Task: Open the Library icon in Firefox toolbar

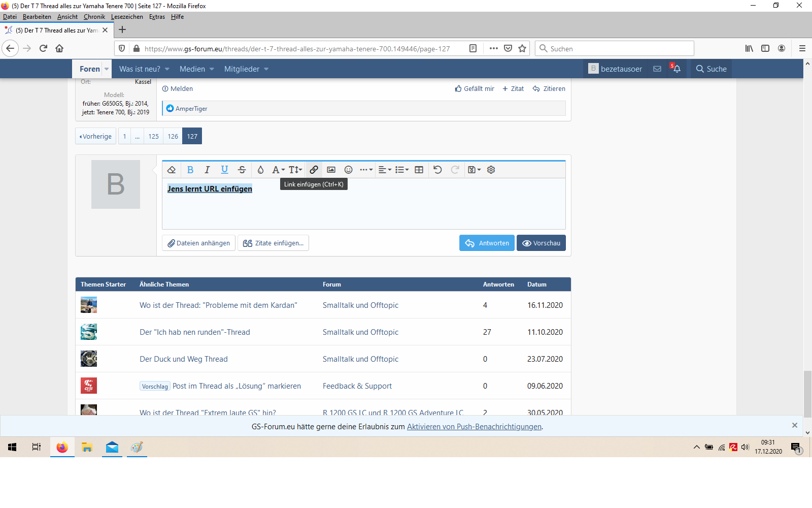Action: click(x=749, y=48)
